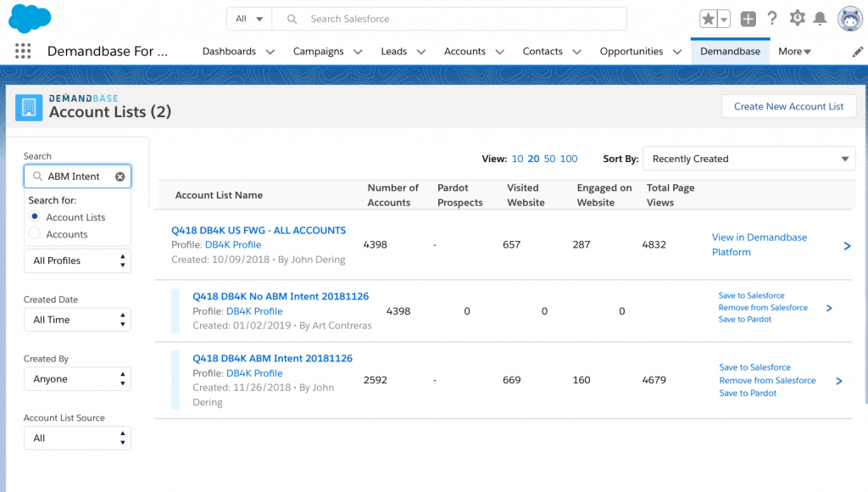This screenshot has width=868, height=492.
Task: Click the edit navigation pencil icon
Action: tap(858, 52)
